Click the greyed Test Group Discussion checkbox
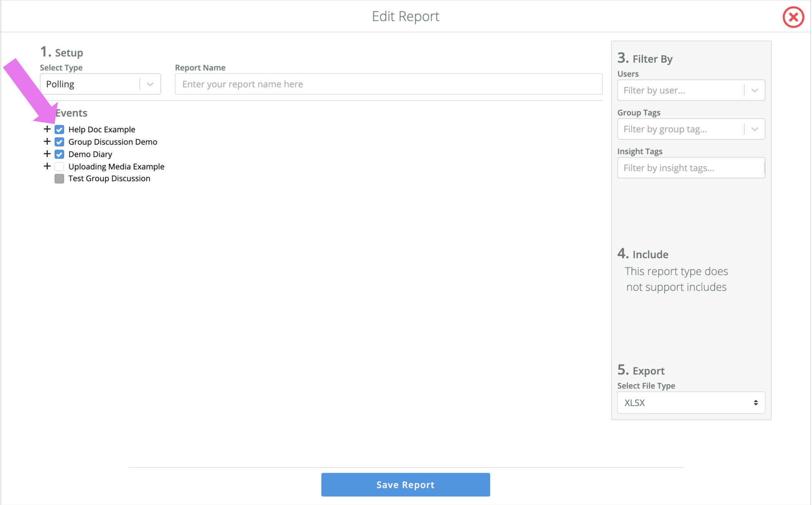The image size is (812, 505). pos(59,179)
